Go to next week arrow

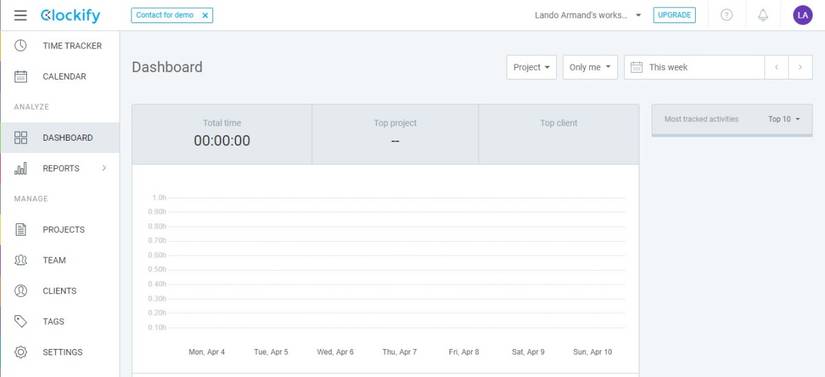tap(800, 67)
